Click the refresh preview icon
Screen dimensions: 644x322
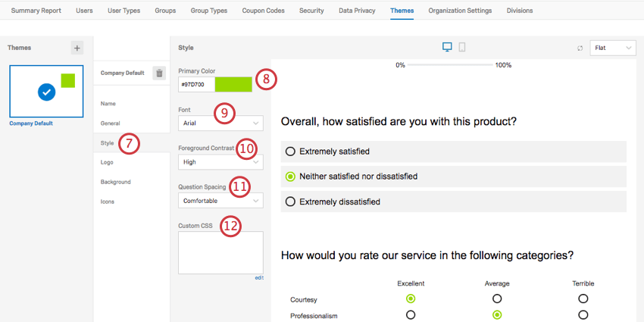coord(580,48)
